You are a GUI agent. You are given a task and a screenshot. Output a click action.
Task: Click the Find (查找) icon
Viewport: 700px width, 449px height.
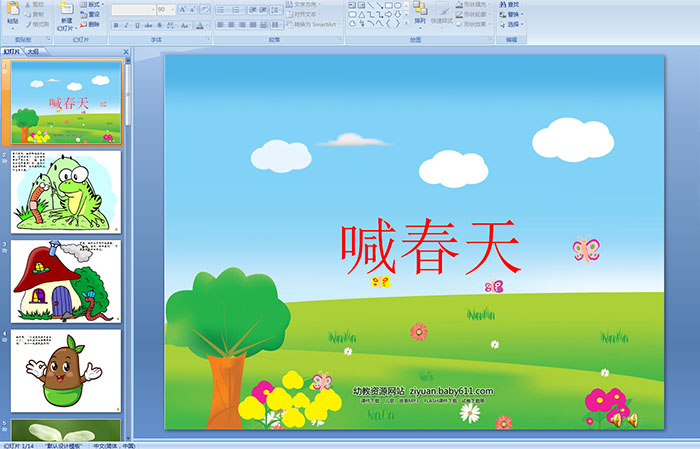pos(509,4)
